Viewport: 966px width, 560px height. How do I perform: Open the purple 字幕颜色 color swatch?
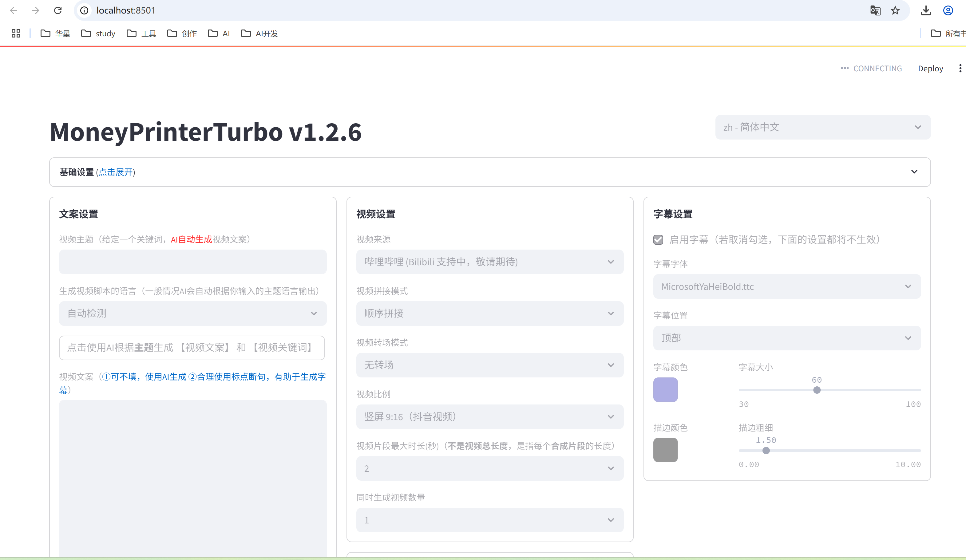click(665, 390)
